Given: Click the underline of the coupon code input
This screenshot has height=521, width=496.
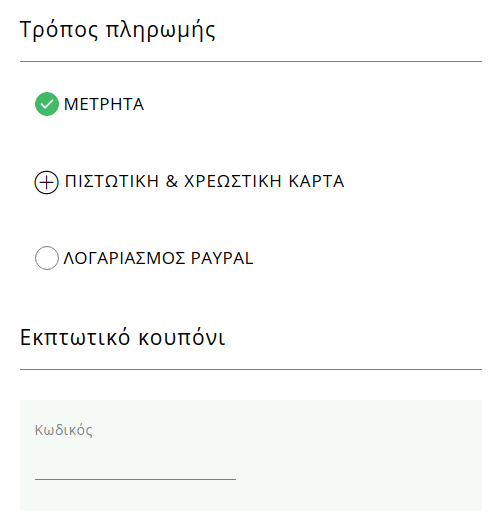Looking at the screenshot, I should click(x=135, y=479).
